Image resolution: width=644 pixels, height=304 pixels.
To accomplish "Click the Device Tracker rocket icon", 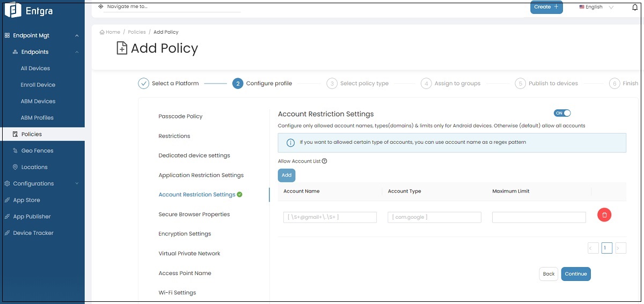I will tap(7, 233).
